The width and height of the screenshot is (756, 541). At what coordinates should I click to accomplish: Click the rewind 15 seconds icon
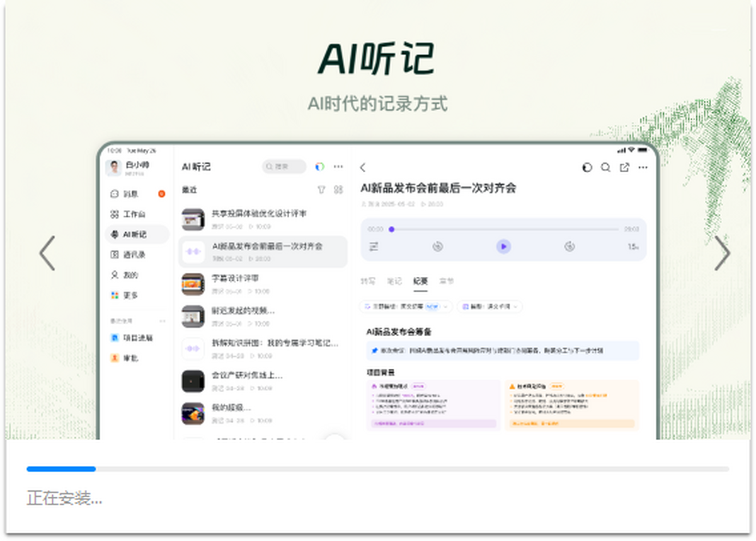438,247
